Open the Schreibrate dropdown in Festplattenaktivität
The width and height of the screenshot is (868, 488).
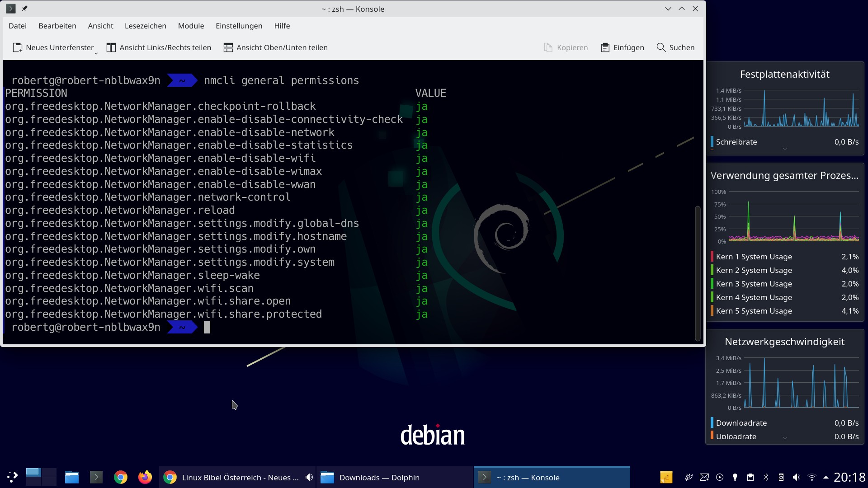(785, 148)
